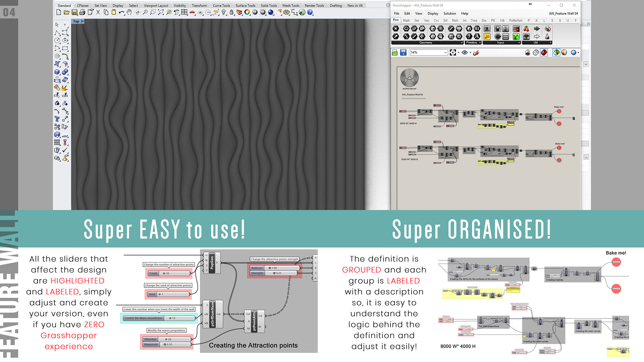Click the Text object tool

[57, 119]
